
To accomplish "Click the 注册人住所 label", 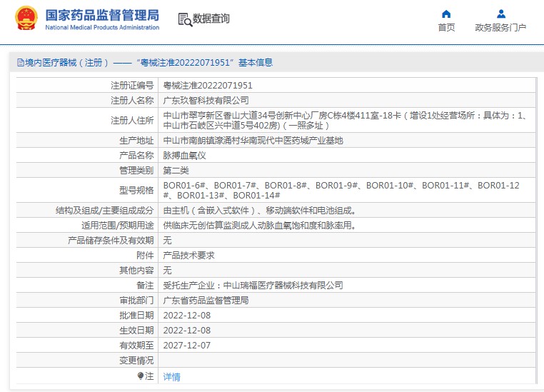I will pos(132,121).
